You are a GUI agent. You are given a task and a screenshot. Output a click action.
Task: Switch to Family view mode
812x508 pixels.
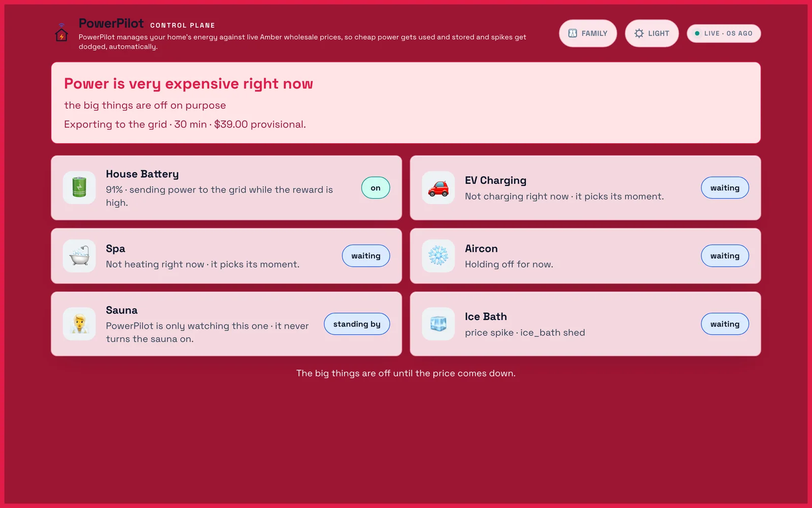588,33
